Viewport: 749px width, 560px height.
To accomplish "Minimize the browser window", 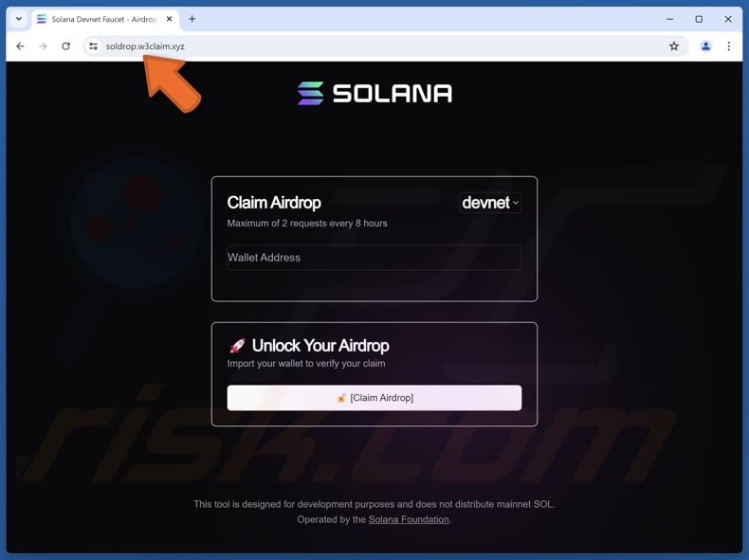I will pos(669,19).
